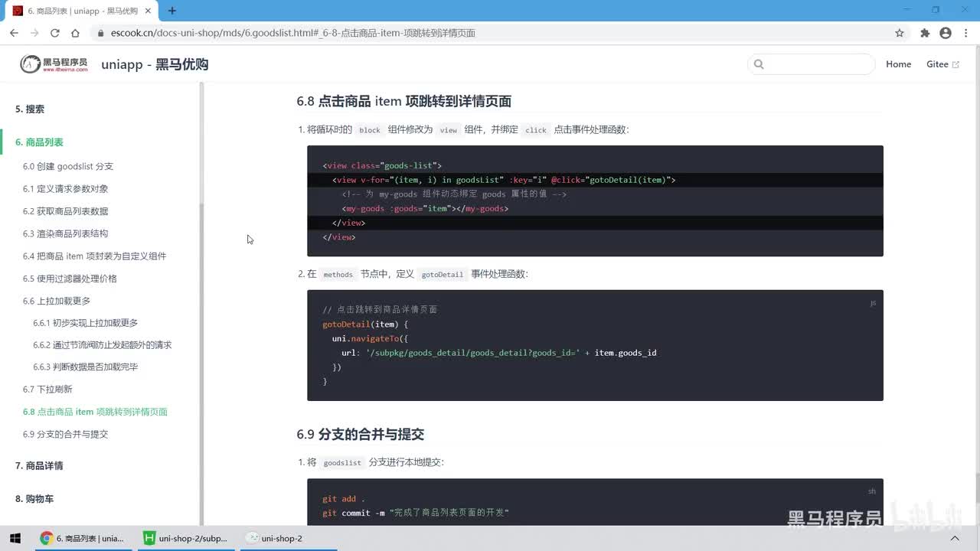Click the 6.8 点击商品 item 项跳转到详情页面 heading
This screenshot has height=551, width=980.
pos(403,101)
